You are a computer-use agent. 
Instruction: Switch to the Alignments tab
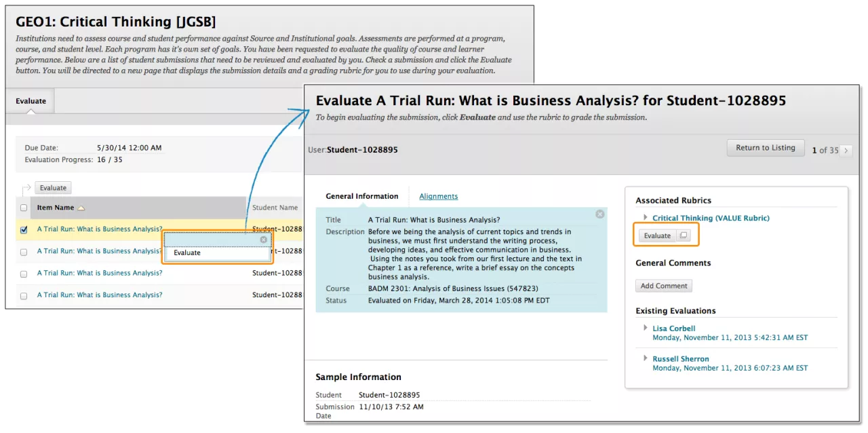click(x=438, y=196)
